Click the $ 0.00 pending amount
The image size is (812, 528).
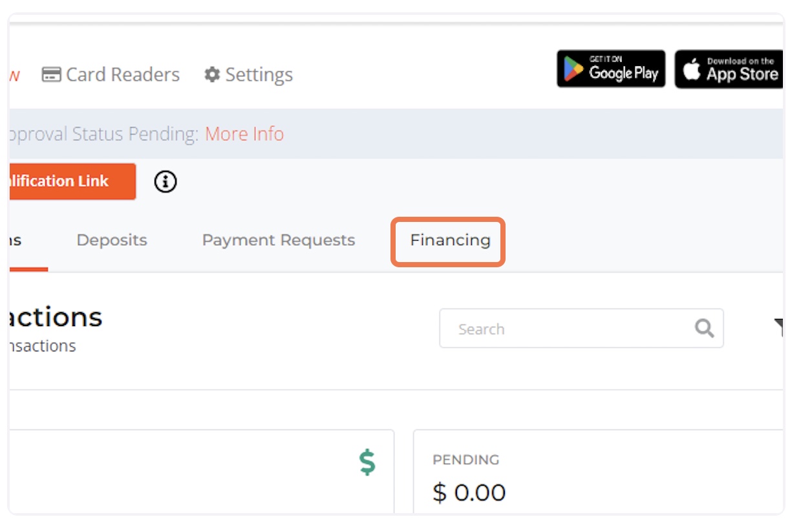[x=469, y=492]
